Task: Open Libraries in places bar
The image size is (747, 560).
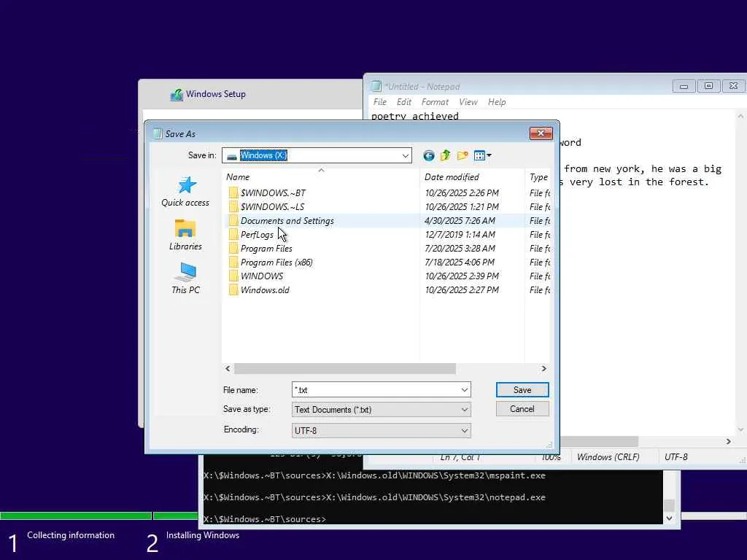Action: tap(185, 235)
